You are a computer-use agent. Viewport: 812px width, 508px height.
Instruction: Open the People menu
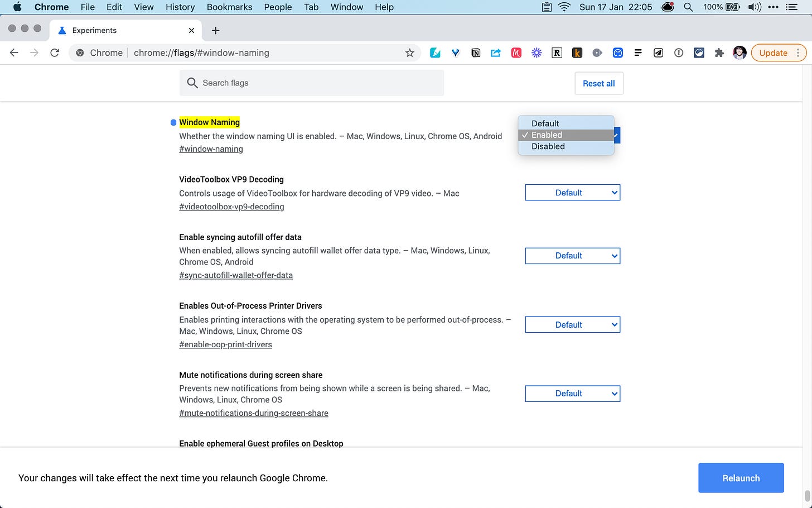278,7
